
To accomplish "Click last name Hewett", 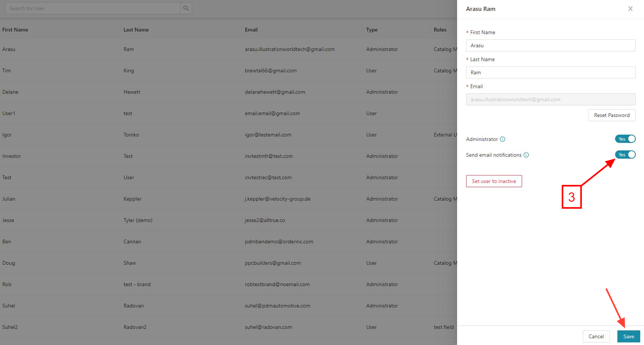I will 132,92.
